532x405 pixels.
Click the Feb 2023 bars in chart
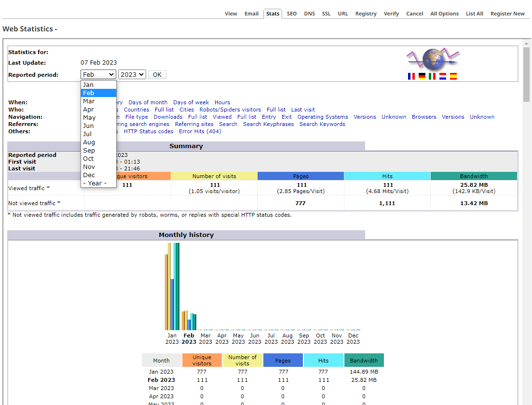[189, 320]
